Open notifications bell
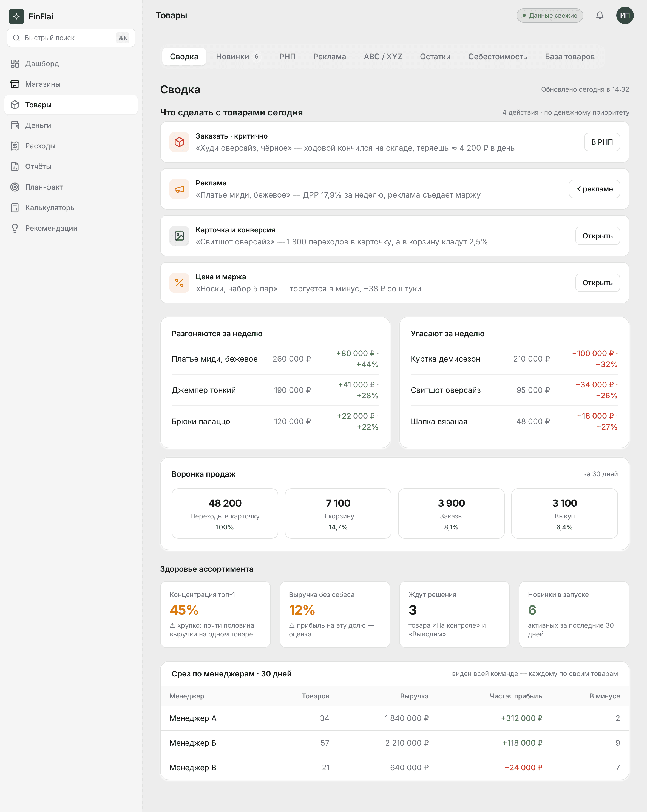 (x=600, y=15)
